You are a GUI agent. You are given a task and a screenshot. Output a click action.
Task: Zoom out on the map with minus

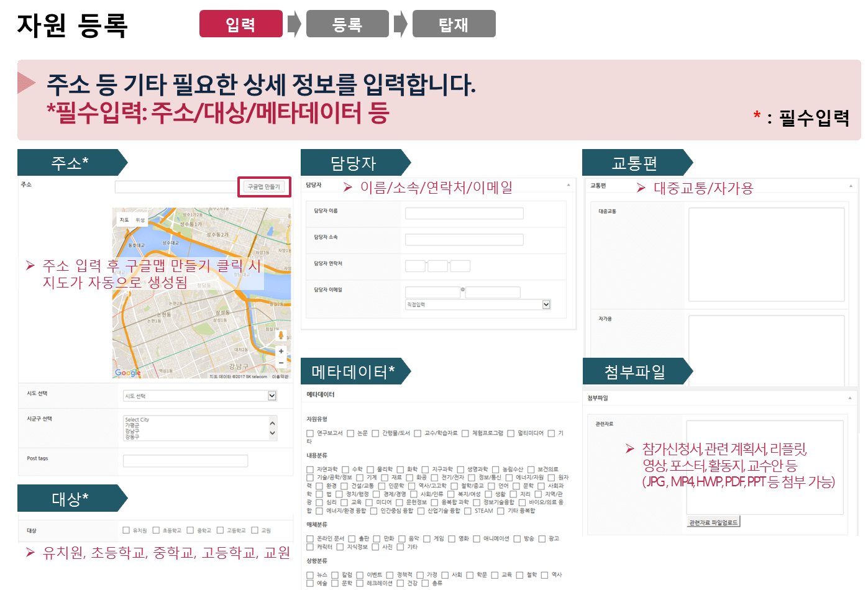[281, 362]
